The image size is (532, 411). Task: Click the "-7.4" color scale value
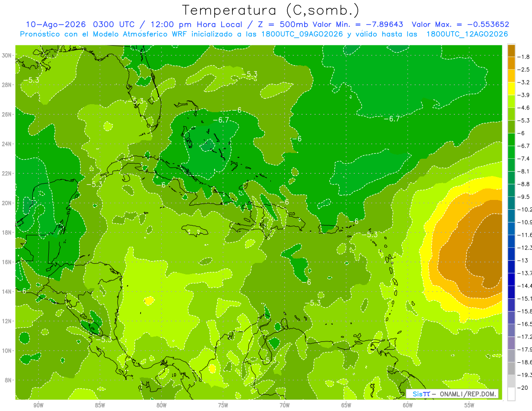click(x=524, y=159)
